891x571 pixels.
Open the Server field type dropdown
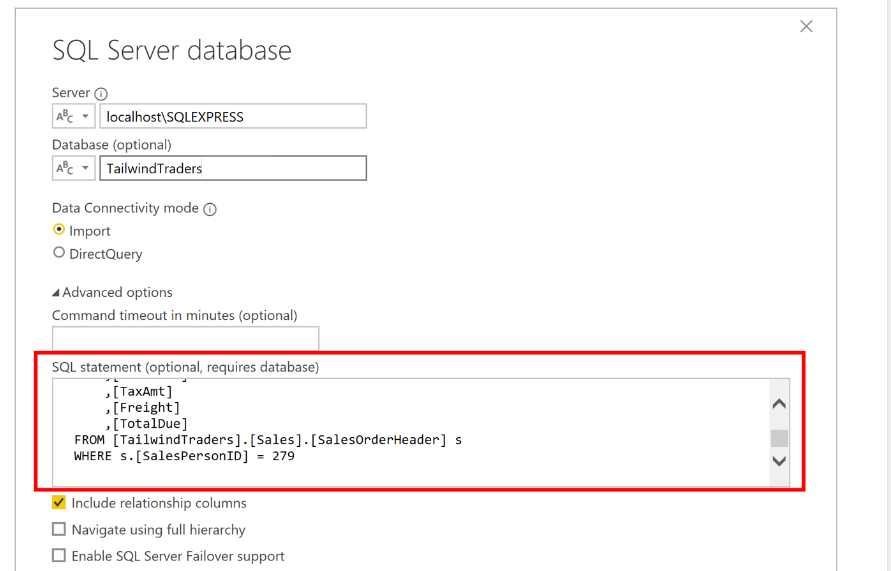[73, 116]
